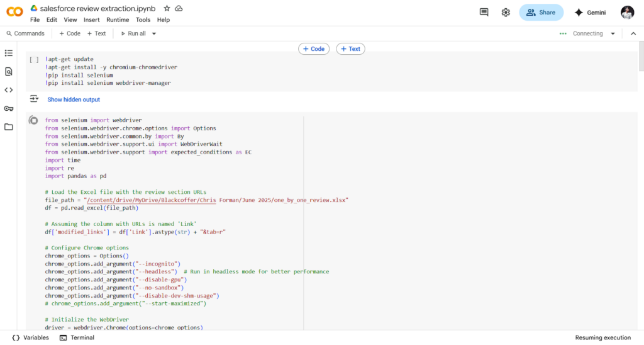Expand the Connecting runtime dropdown

pos(612,33)
